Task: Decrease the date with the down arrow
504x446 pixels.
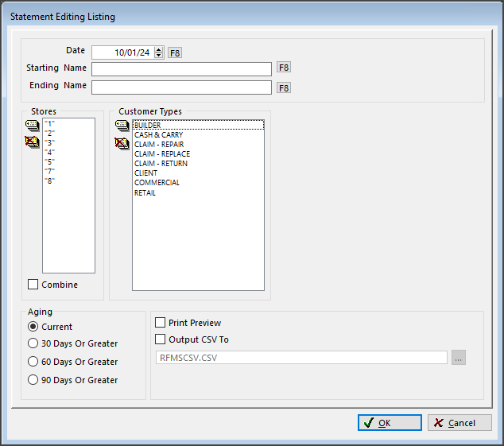Action: click(158, 56)
